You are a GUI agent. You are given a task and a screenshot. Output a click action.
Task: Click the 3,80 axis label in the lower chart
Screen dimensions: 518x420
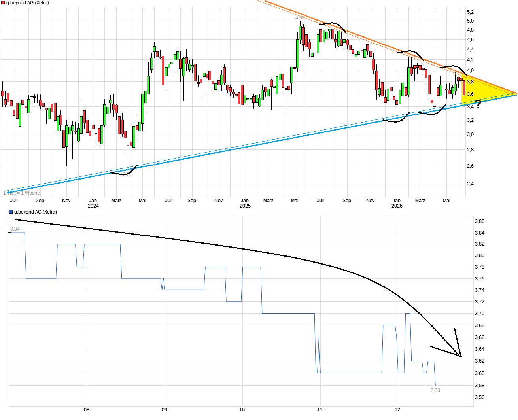(x=479, y=255)
